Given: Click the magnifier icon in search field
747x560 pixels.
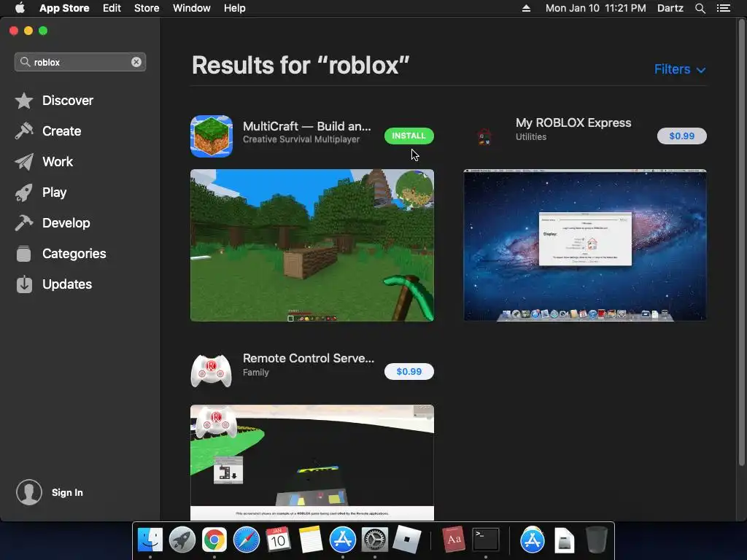Looking at the screenshot, I should click(25, 62).
